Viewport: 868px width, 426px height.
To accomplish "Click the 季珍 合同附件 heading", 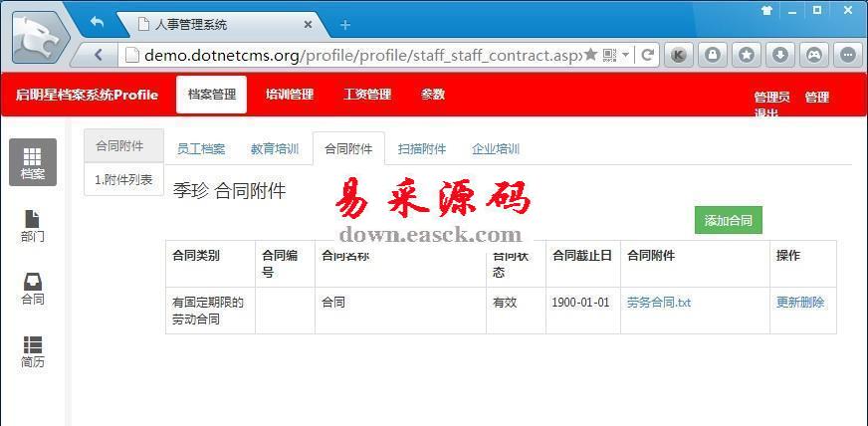I will coord(230,191).
